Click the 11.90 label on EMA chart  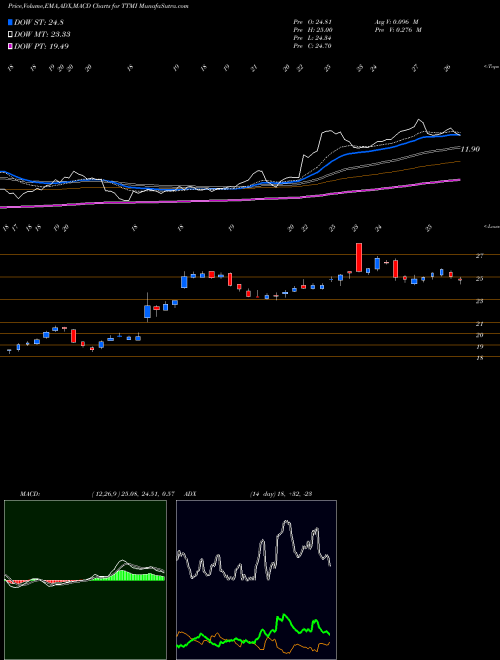(x=470, y=149)
